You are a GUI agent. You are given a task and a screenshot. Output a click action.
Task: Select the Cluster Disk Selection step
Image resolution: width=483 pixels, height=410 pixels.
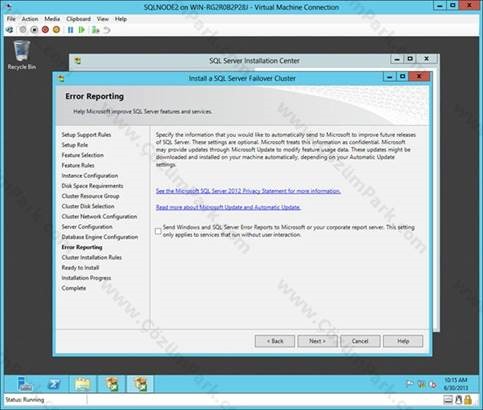tap(88, 206)
